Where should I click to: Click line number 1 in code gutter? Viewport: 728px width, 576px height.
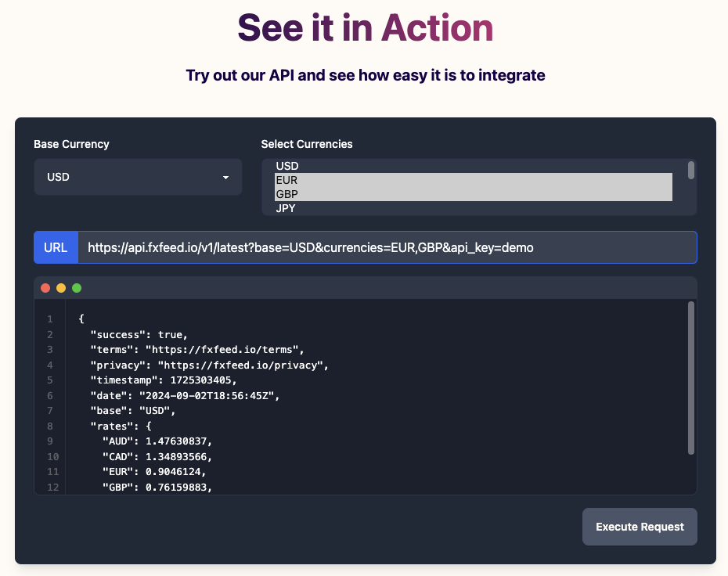(x=49, y=319)
